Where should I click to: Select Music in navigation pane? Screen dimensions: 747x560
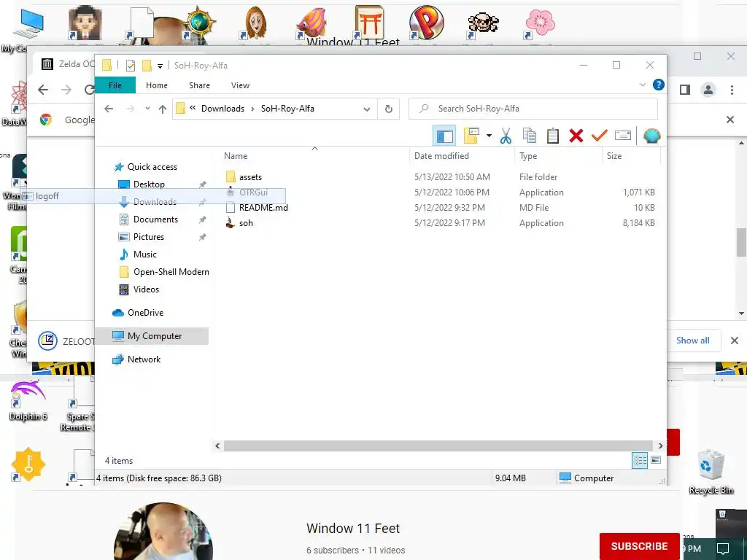145,254
